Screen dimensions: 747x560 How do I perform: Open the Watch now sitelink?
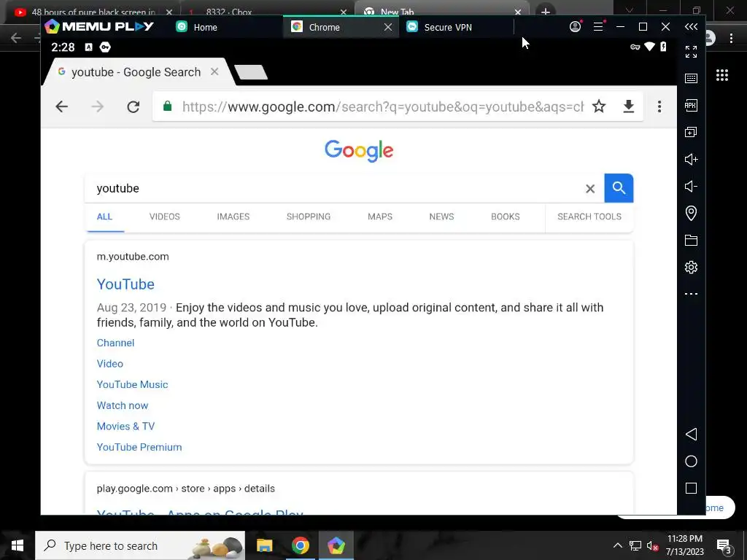pos(123,405)
